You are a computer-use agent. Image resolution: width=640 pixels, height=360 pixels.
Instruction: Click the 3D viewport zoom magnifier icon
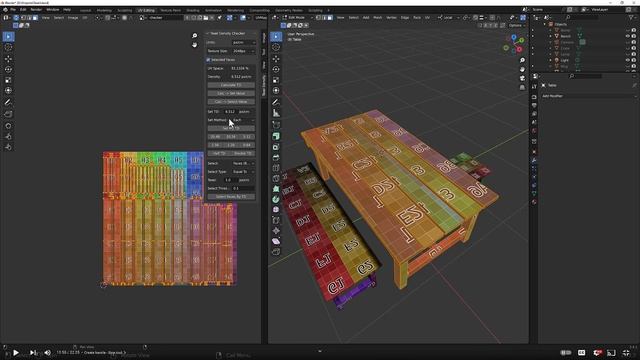[x=522, y=60]
